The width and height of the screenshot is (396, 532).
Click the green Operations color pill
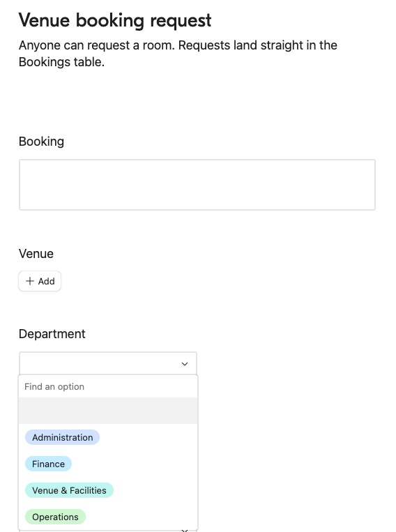[x=55, y=517]
